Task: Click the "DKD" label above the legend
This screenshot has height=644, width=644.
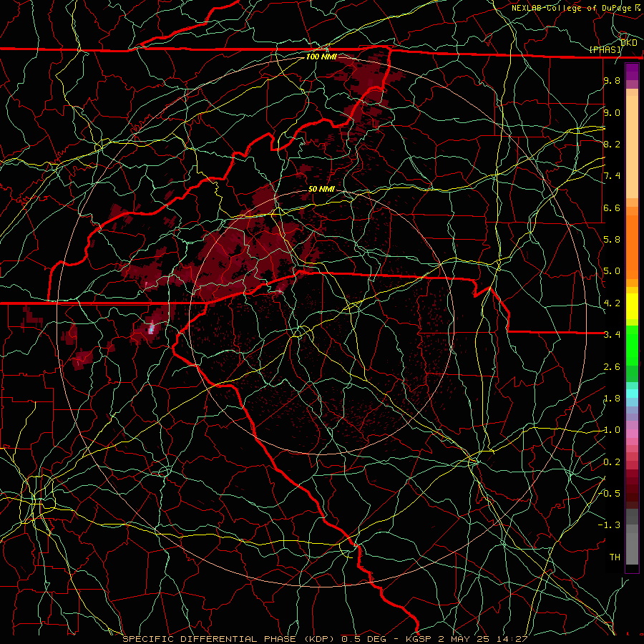Action: coord(629,43)
